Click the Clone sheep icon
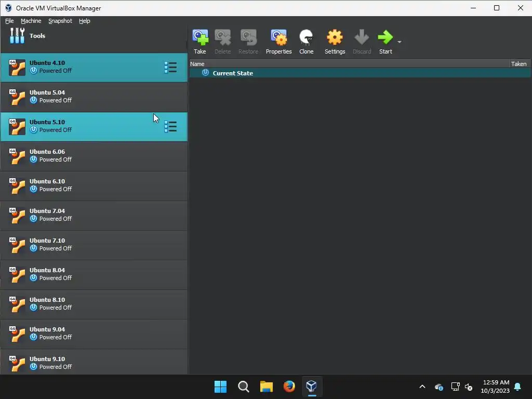Screen dimensions: 532x399 tap(306, 37)
